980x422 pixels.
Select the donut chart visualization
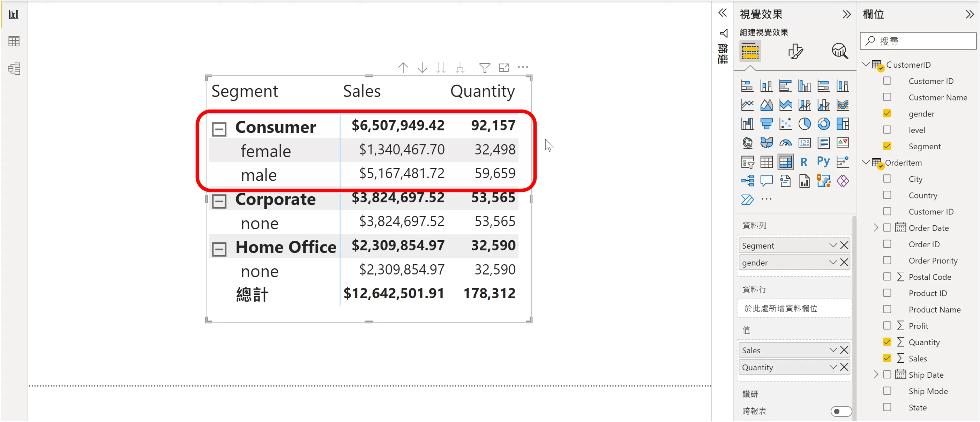(823, 124)
